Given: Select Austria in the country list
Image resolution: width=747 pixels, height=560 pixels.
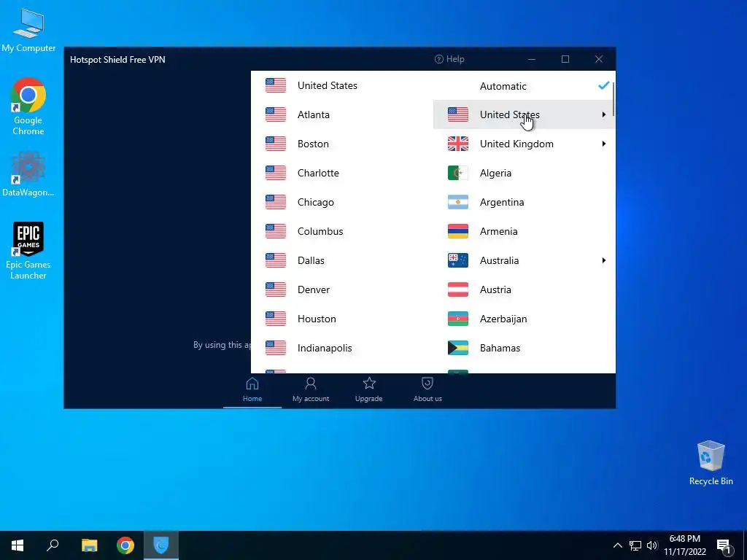Looking at the screenshot, I should click(x=524, y=289).
